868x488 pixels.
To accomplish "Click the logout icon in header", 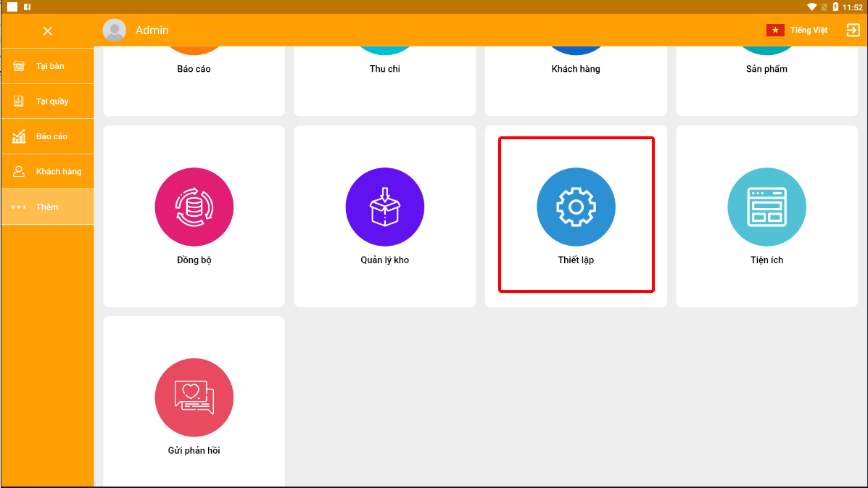I will pos(853,30).
